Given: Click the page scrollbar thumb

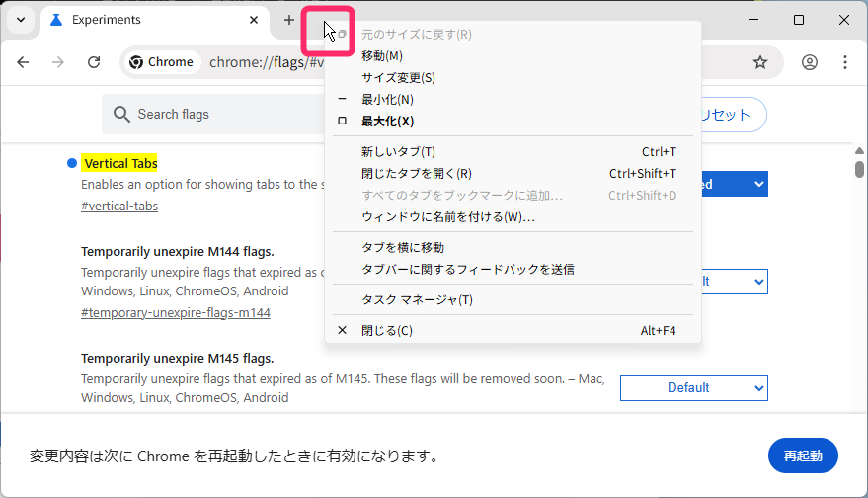Looking at the screenshot, I should [859, 170].
